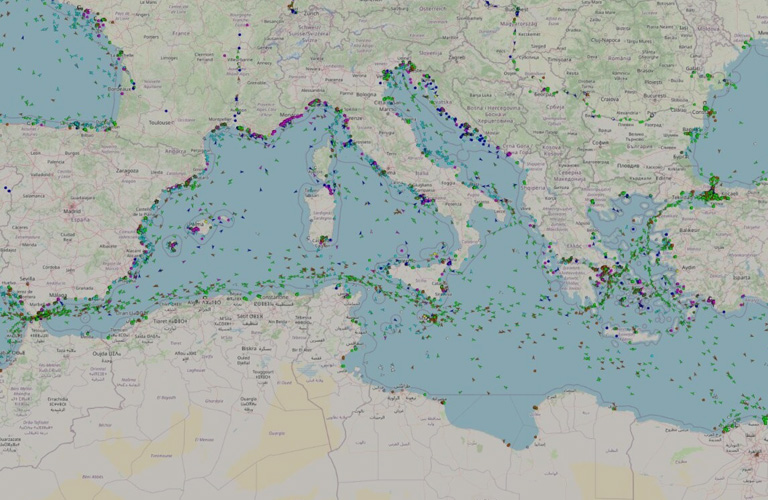Viewport: 768px width, 500px height.
Task: Click the Budapest city label
Action: tap(516, 9)
